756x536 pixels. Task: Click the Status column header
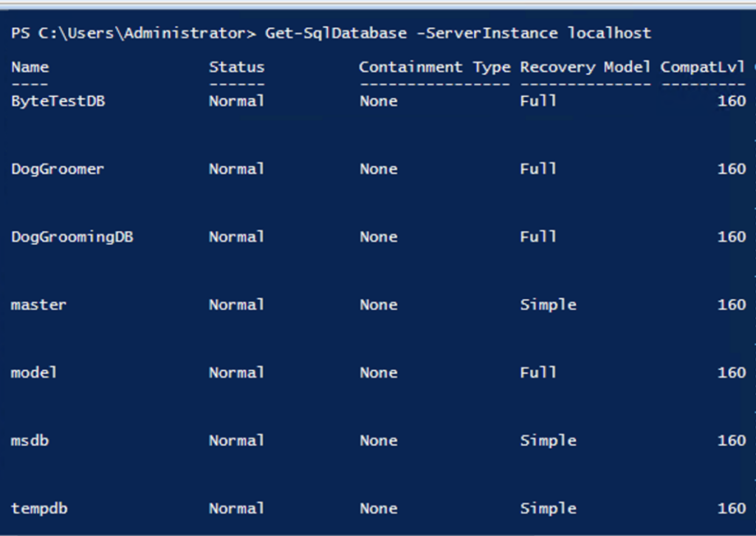236,67
